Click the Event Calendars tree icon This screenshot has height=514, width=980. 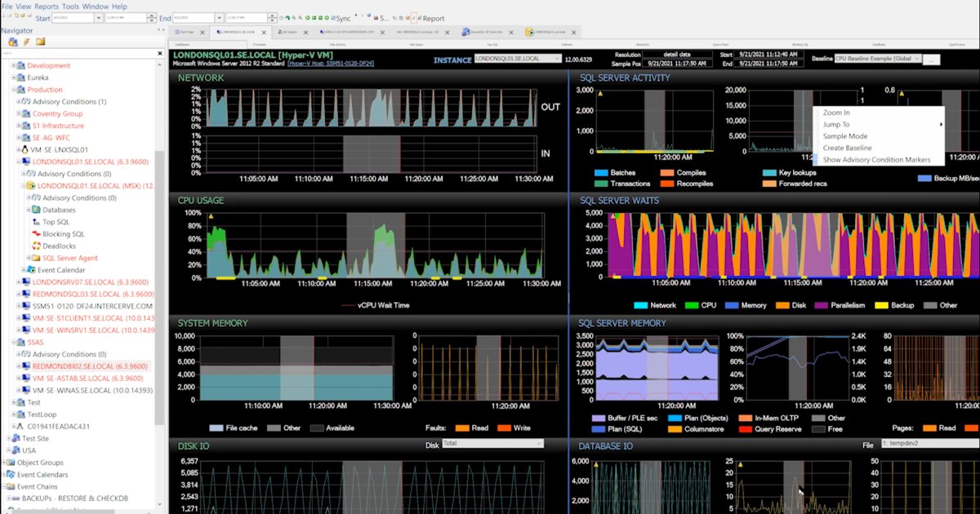pyautogui.click(x=10, y=474)
